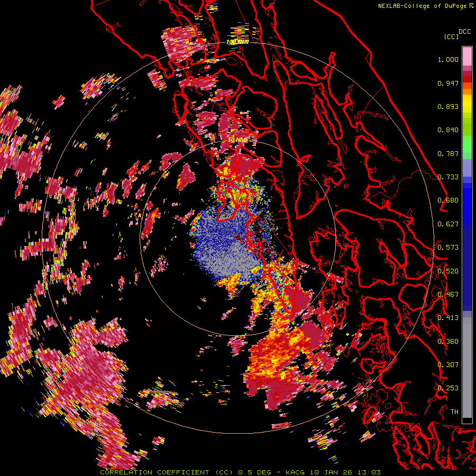Click the 50 NMI range ring label
Image resolution: width=476 pixels, height=476 pixels.
[237, 140]
